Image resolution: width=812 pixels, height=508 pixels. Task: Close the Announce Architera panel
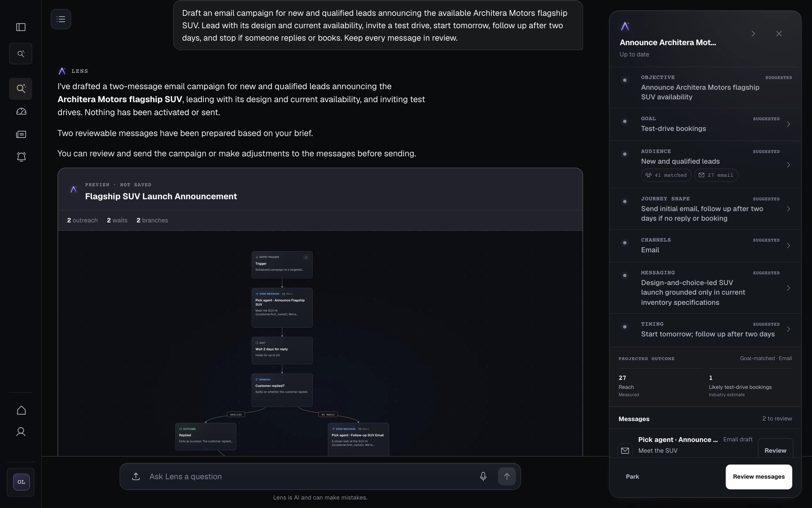coord(779,34)
